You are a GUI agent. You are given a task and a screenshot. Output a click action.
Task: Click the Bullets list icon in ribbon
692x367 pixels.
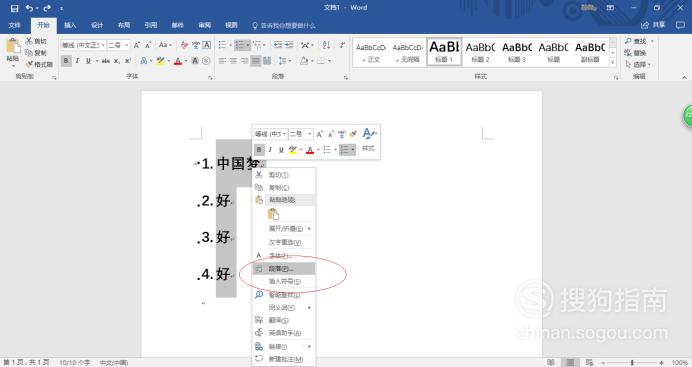[222, 45]
